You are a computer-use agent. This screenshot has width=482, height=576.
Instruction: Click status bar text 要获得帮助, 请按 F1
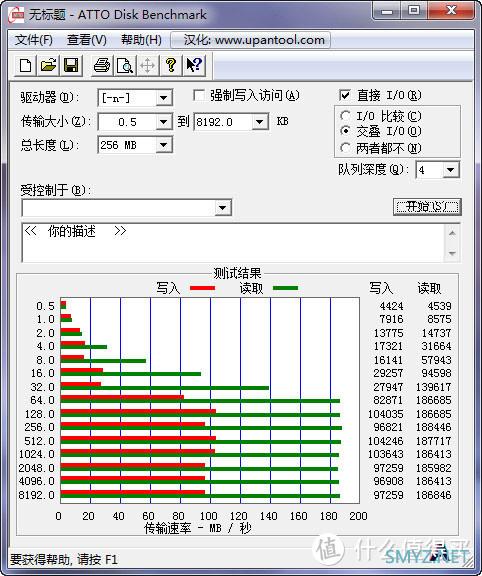64,559
